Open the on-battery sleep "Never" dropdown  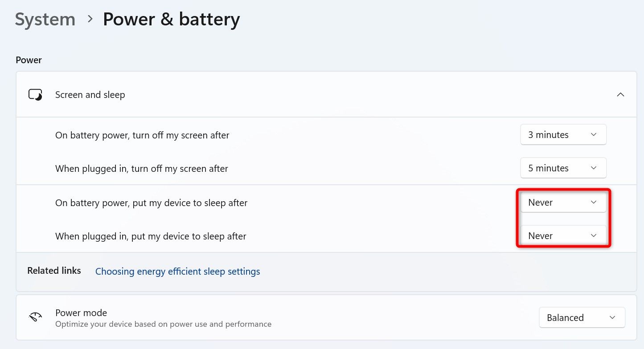tap(563, 203)
